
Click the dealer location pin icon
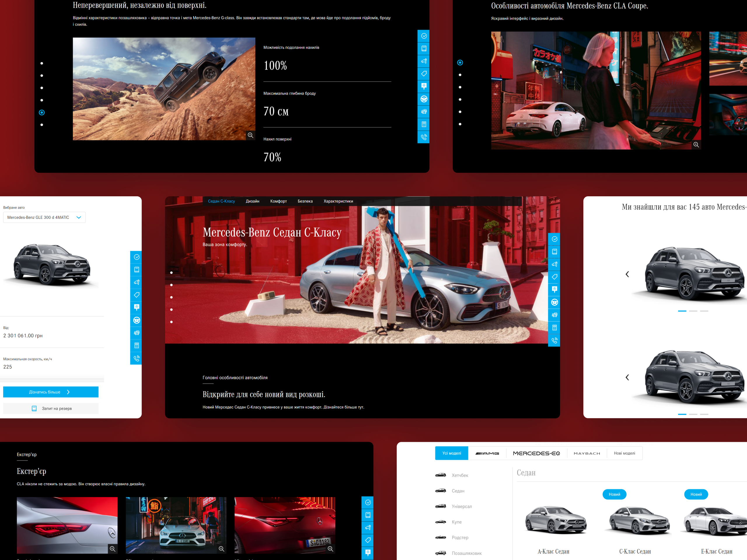click(x=423, y=86)
